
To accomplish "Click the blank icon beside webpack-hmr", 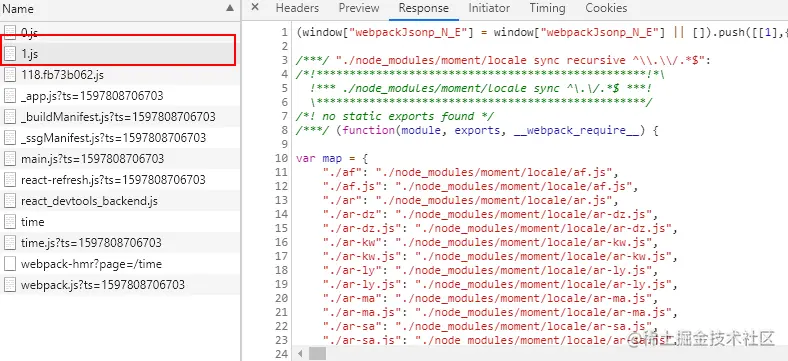I will (x=10, y=263).
